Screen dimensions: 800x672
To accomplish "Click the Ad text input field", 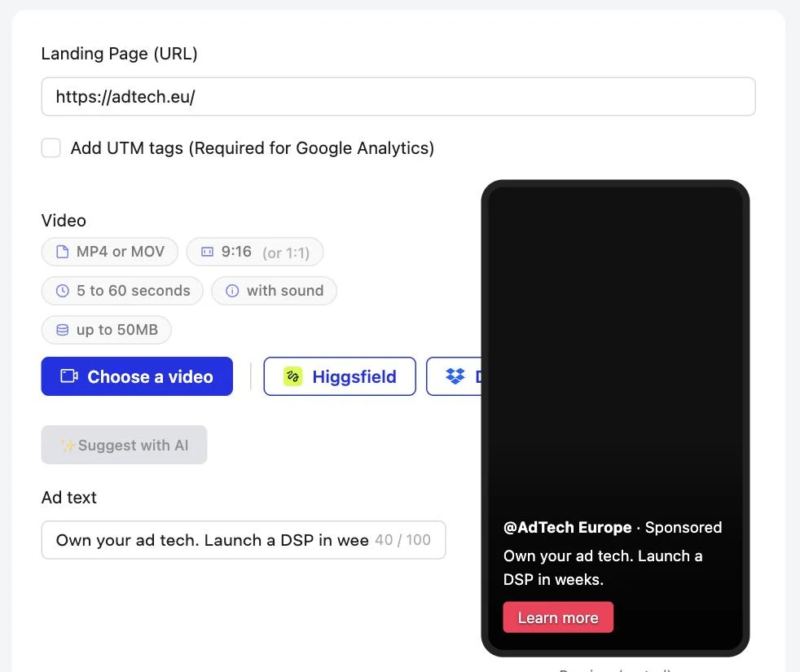I will (244, 540).
